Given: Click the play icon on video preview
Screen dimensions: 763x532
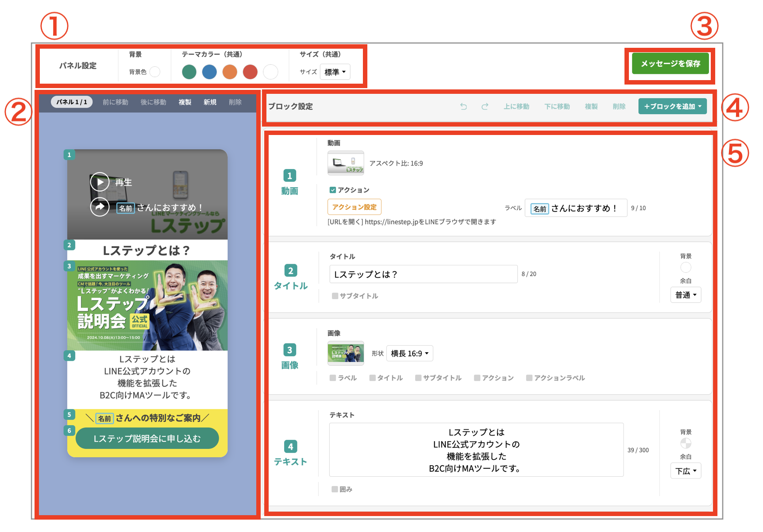Looking at the screenshot, I should (x=100, y=182).
